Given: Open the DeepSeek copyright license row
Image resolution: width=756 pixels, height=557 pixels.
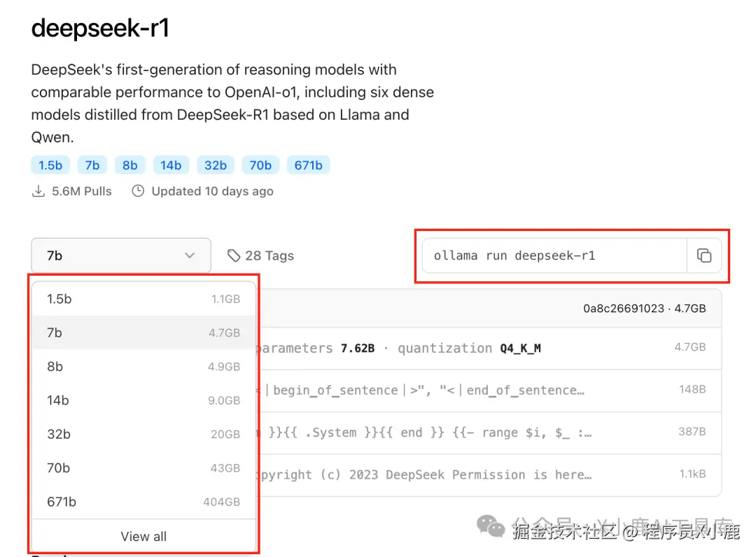Looking at the screenshot, I should coord(490,475).
